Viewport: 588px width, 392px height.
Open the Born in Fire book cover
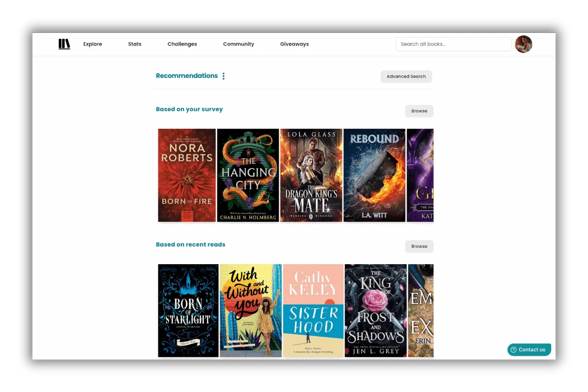tap(187, 175)
